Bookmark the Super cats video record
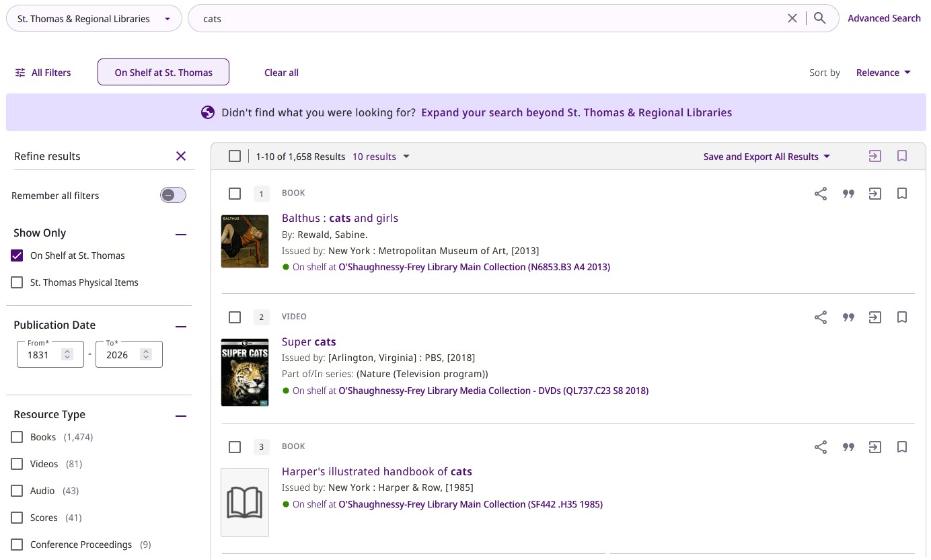Image resolution: width=931 pixels, height=560 pixels. (902, 317)
